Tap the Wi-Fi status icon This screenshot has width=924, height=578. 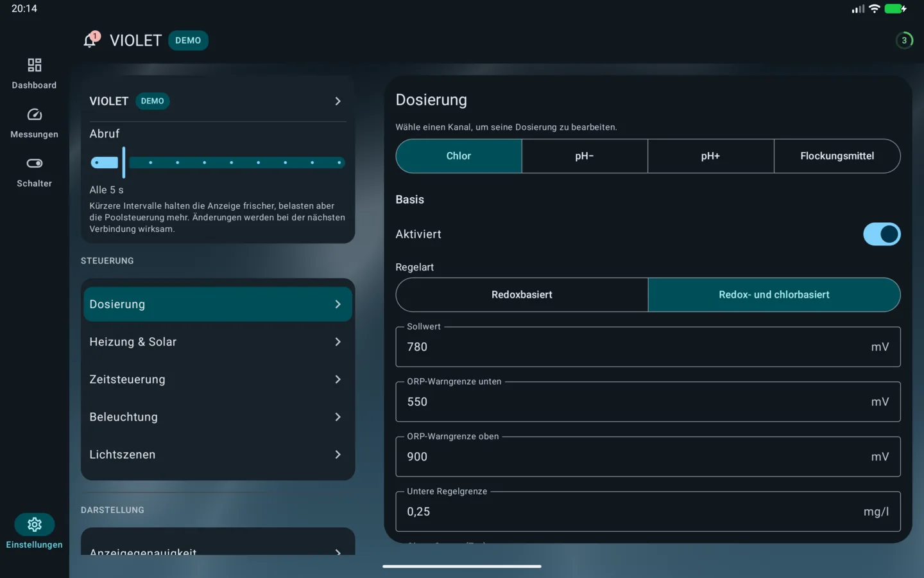click(x=874, y=9)
